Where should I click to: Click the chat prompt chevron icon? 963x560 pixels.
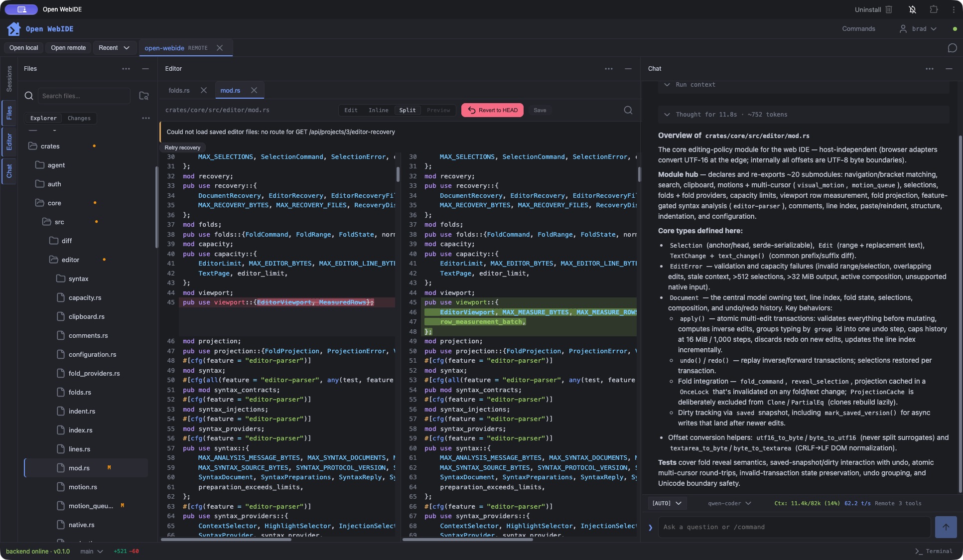pyautogui.click(x=650, y=527)
